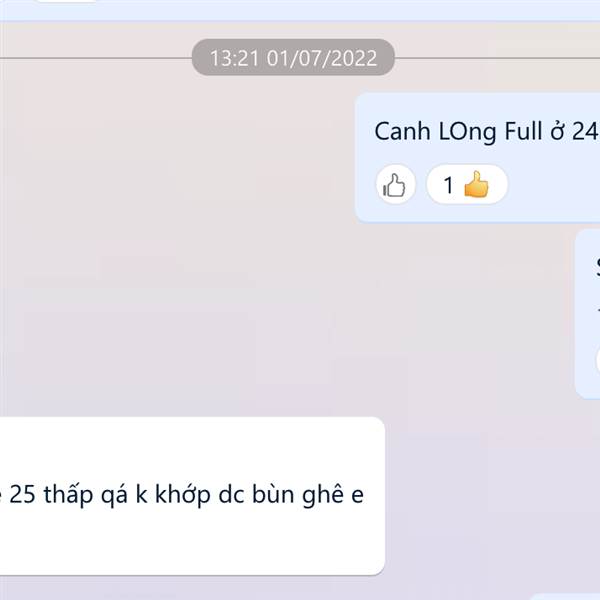Click empty space below white message text

coord(191,543)
